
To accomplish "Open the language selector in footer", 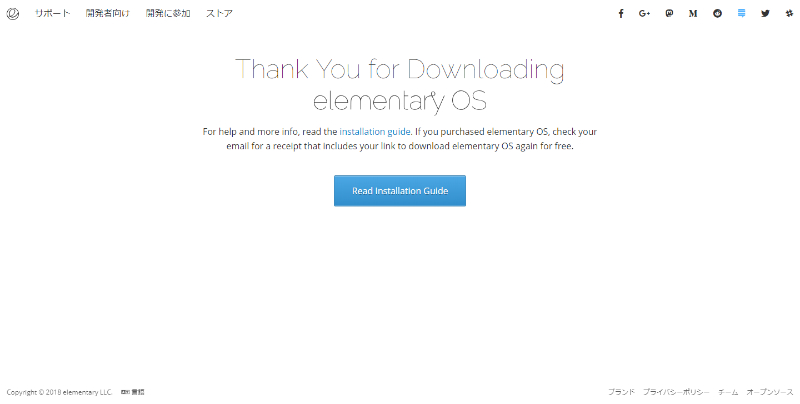I will click(133, 392).
